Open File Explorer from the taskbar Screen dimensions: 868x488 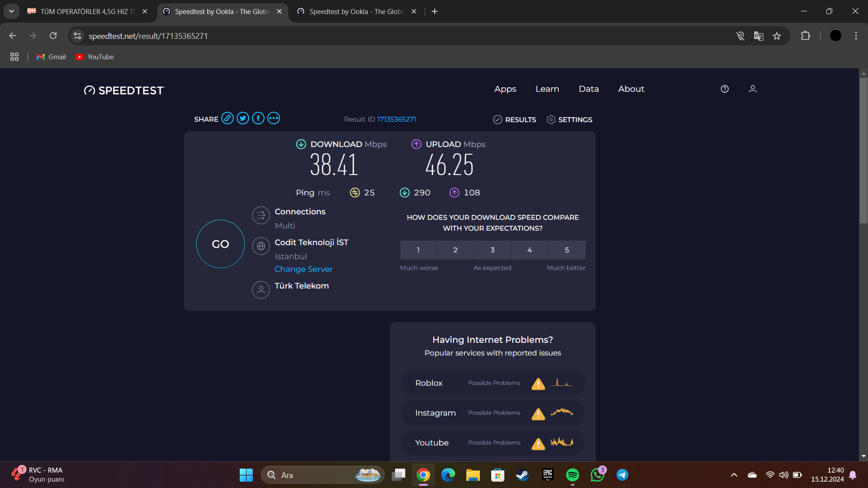[x=473, y=475]
